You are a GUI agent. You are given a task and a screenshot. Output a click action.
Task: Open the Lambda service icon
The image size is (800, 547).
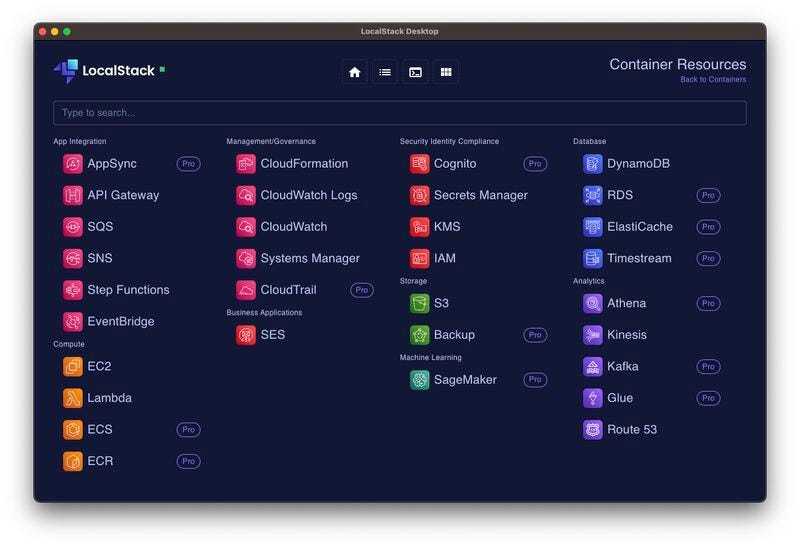72,398
